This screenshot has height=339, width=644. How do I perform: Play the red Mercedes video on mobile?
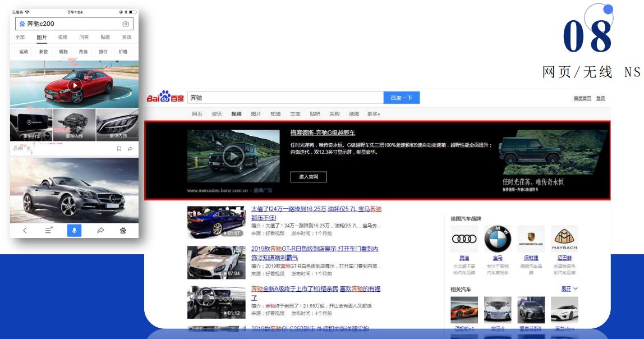[75, 85]
